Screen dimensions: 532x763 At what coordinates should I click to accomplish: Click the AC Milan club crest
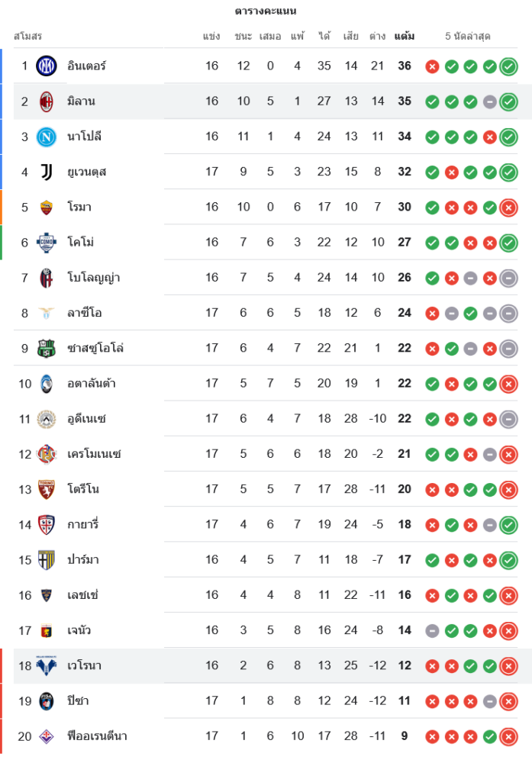pyautogui.click(x=47, y=101)
